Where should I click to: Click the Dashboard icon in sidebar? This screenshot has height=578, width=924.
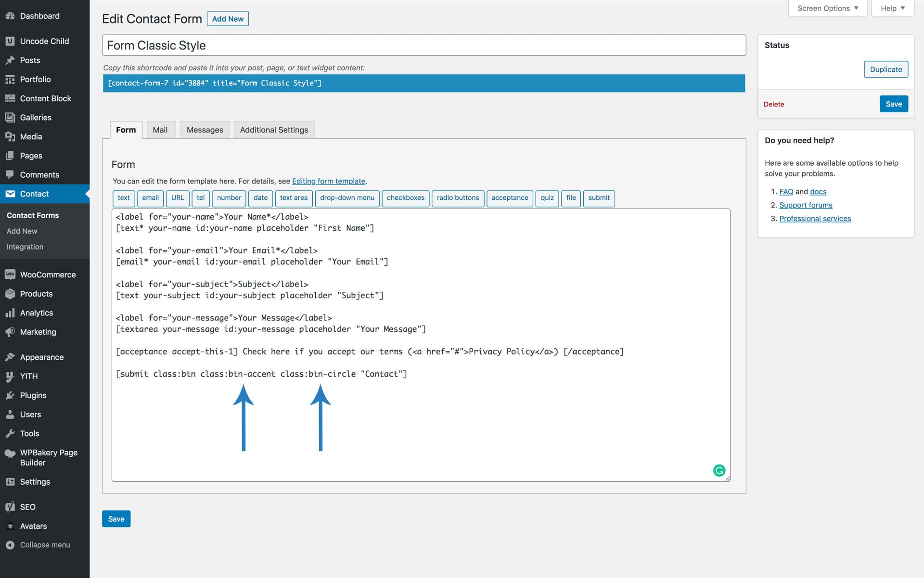pyautogui.click(x=10, y=16)
